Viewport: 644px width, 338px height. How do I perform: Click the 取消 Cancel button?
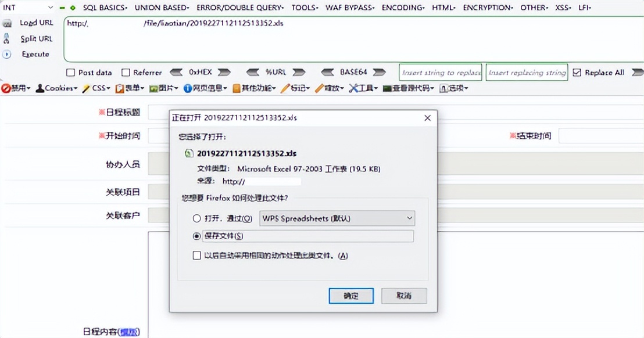[x=404, y=296]
